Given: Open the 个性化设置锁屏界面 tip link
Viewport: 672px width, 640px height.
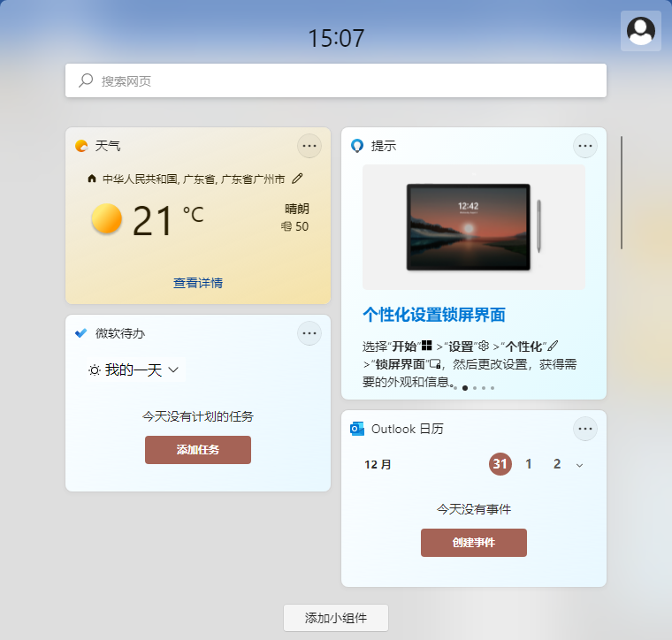Looking at the screenshot, I should coord(434,315).
